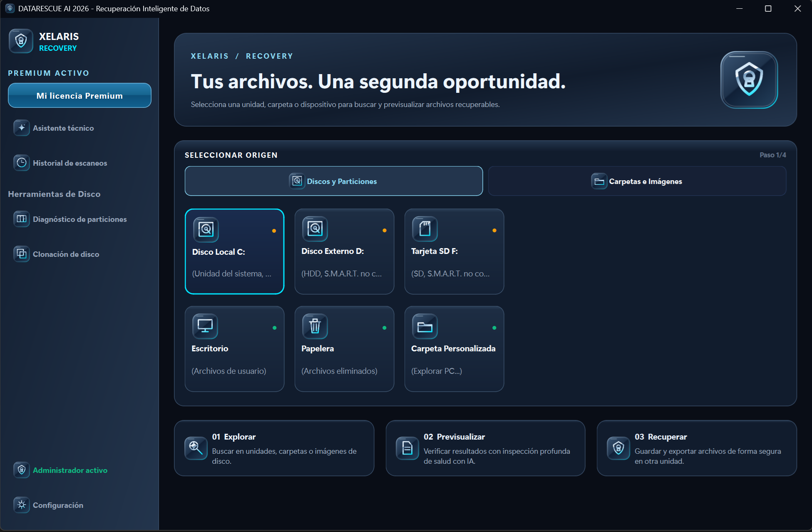
Task: Click the Carpeta Personalizada folder icon
Action: pyautogui.click(x=425, y=326)
